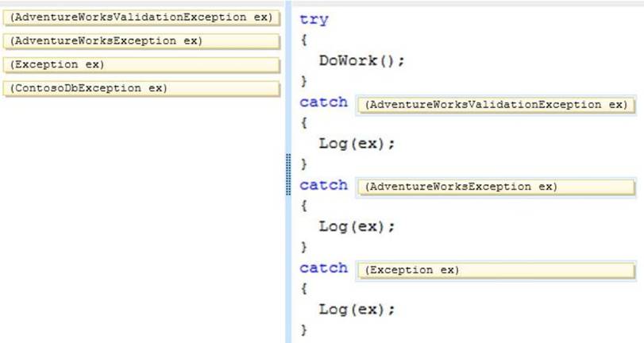This screenshot has width=644, height=343.
Task: Place cursor on the DoWork() call
Action: pos(361,60)
